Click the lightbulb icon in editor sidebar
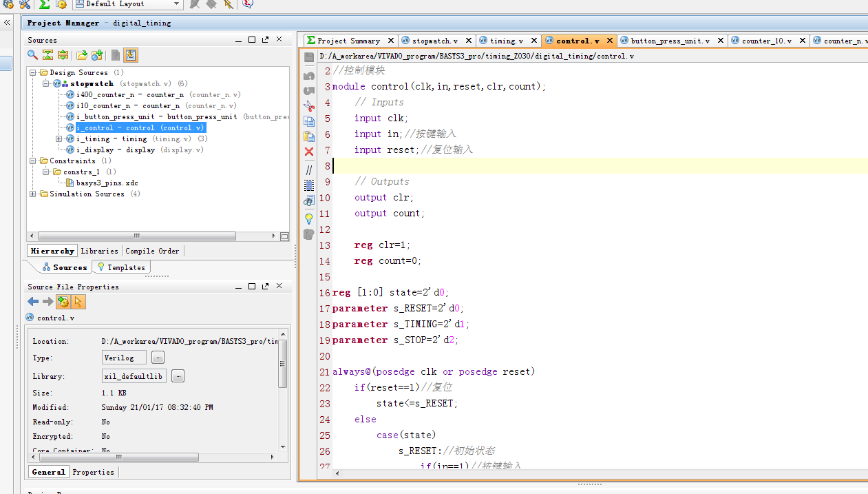 [309, 218]
